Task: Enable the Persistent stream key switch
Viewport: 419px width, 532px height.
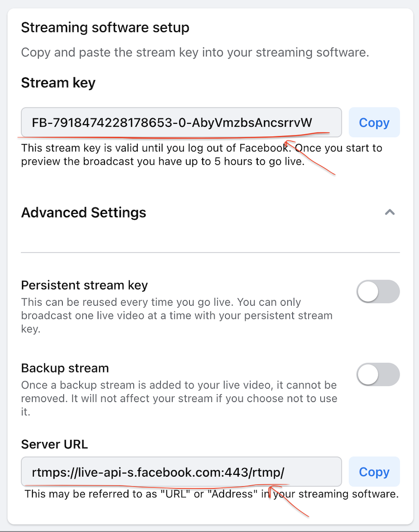Action: click(x=378, y=292)
